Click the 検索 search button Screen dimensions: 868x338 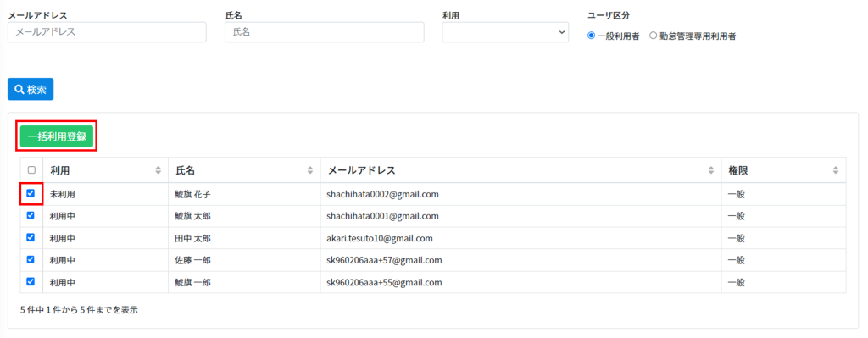tap(31, 89)
